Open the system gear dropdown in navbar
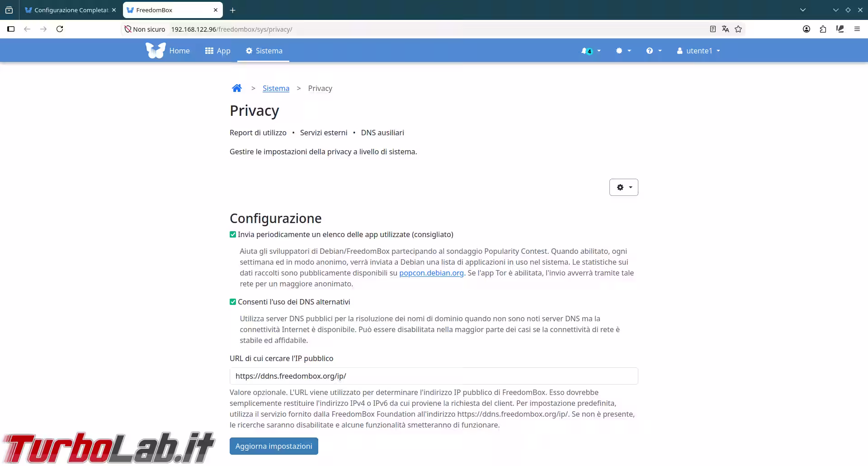Image resolution: width=868 pixels, height=466 pixels. point(623,51)
